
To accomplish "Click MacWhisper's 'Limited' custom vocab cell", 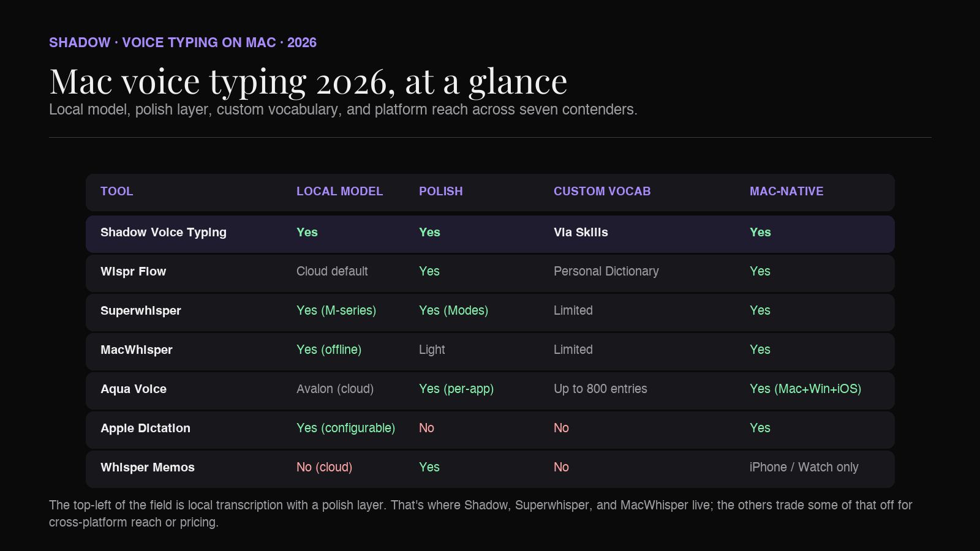I will 573,350.
